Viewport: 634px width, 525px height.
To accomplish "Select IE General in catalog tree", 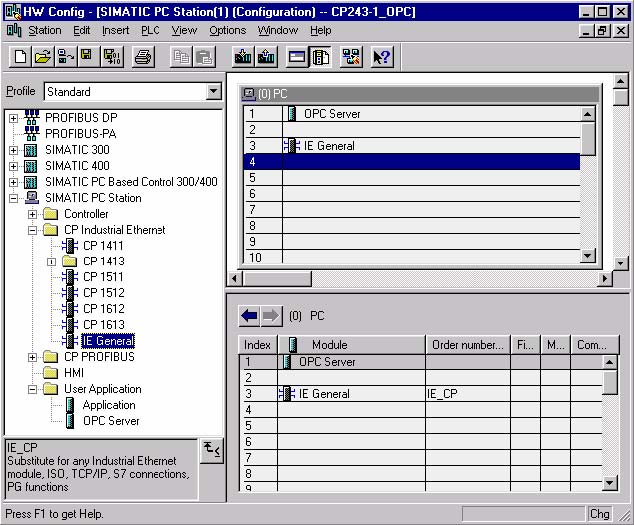I will [x=108, y=341].
